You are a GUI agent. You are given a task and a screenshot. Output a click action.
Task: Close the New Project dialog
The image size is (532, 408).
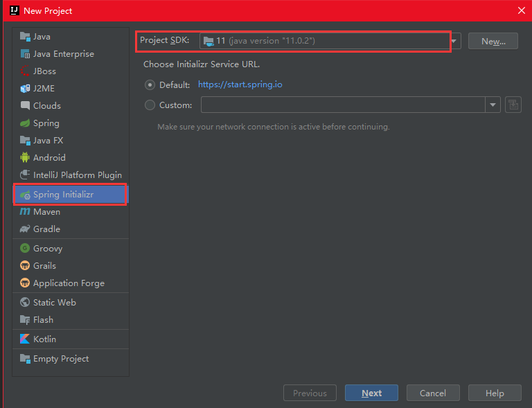click(x=522, y=10)
